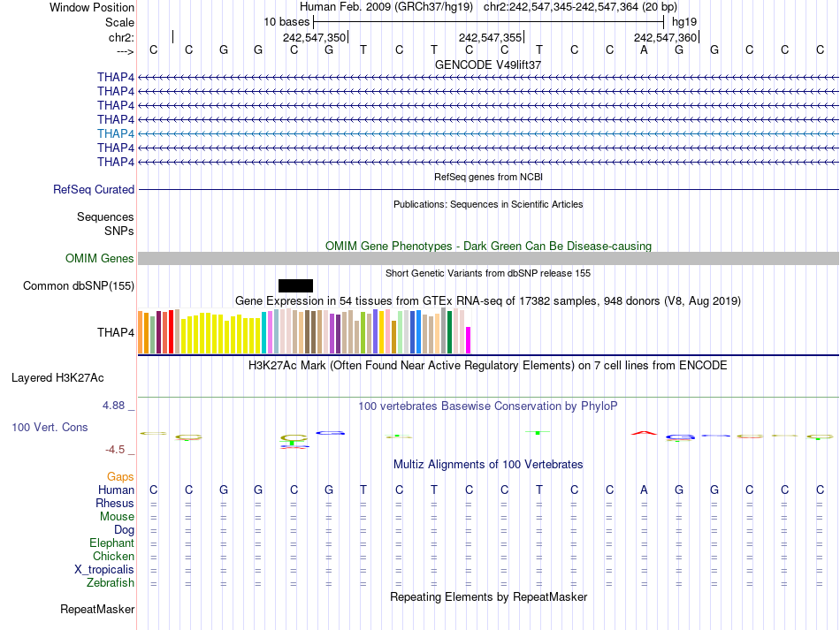Screen dimensions: 840x630
Task: Select the Mouse alignment row label
Action: [x=117, y=517]
